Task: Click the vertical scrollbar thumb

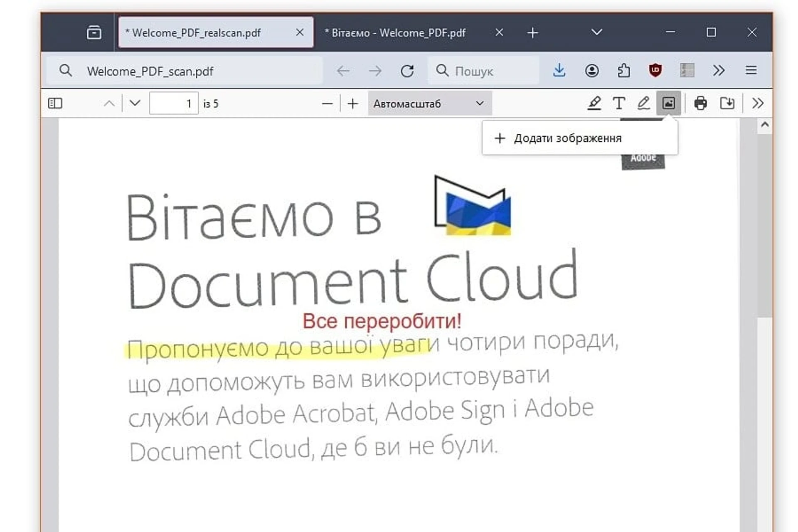Action: [x=765, y=226]
